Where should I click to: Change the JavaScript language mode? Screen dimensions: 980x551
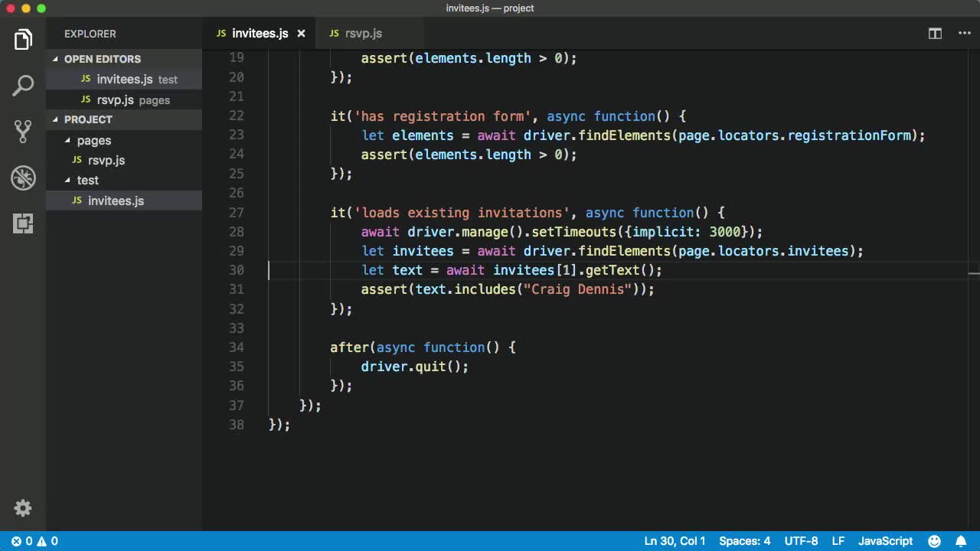tap(885, 541)
